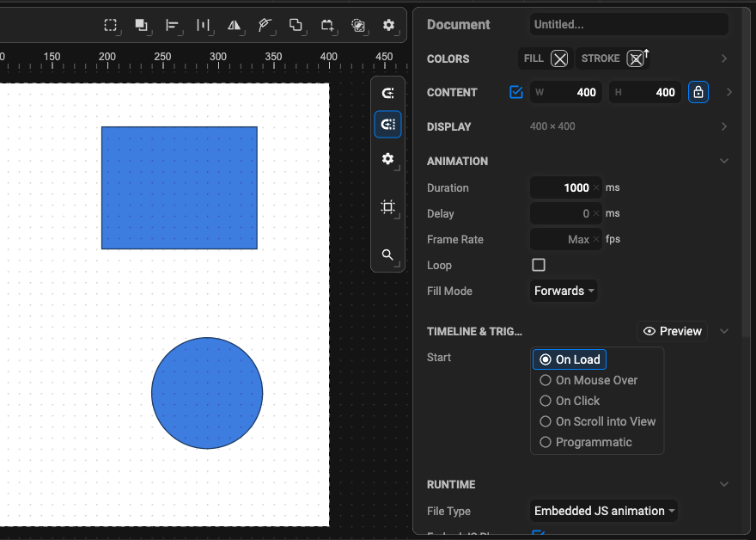756x540 pixels.
Task: Expand the DISPLAY section arrow
Action: (x=724, y=126)
